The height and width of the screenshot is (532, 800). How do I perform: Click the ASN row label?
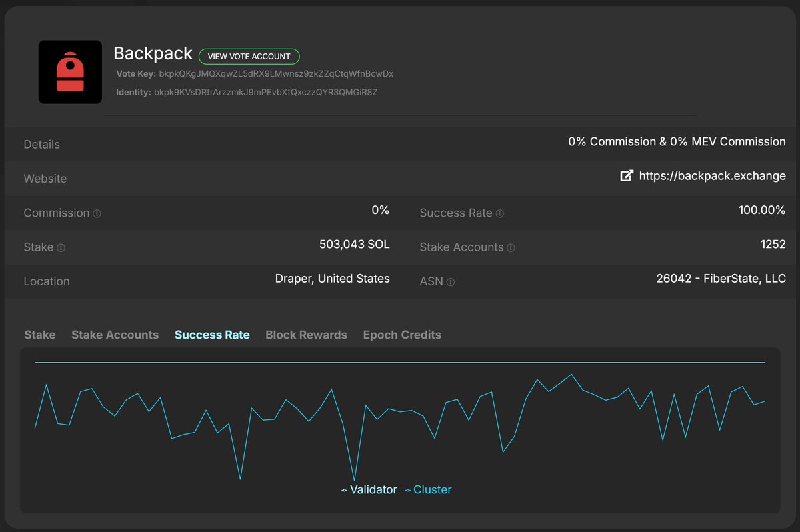pos(431,281)
